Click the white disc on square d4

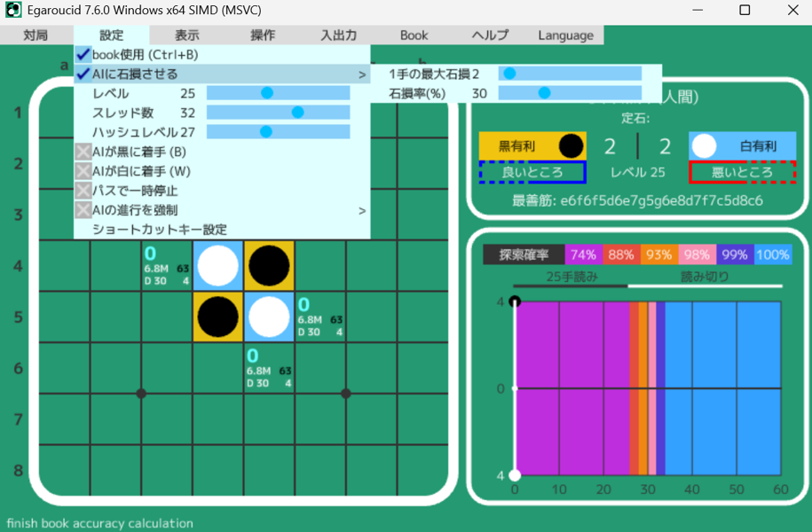click(x=218, y=265)
